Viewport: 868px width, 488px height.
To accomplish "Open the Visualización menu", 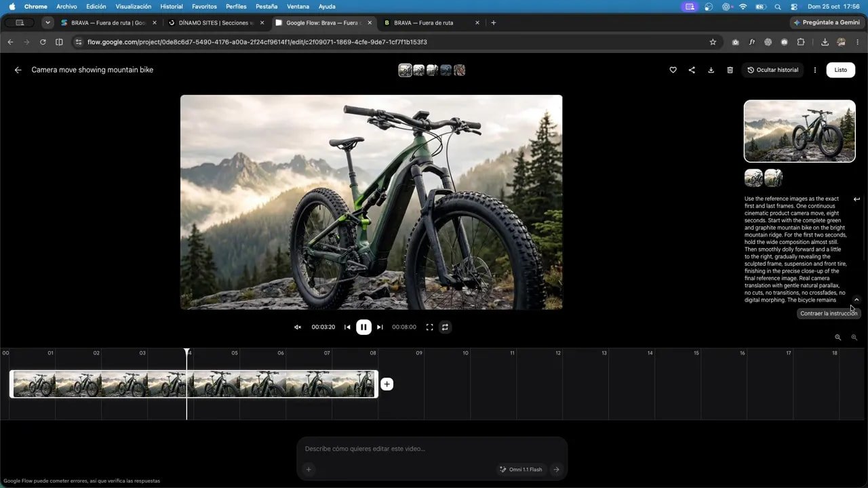I will tap(134, 6).
